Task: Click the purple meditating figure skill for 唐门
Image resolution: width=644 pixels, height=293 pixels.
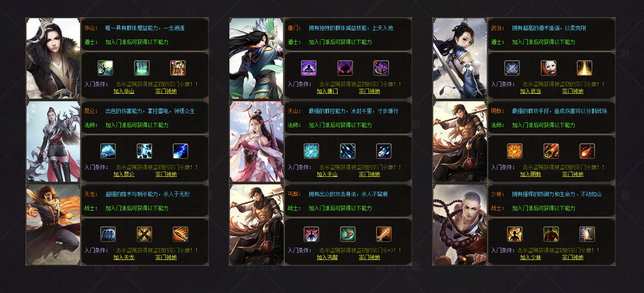Action: (309, 68)
